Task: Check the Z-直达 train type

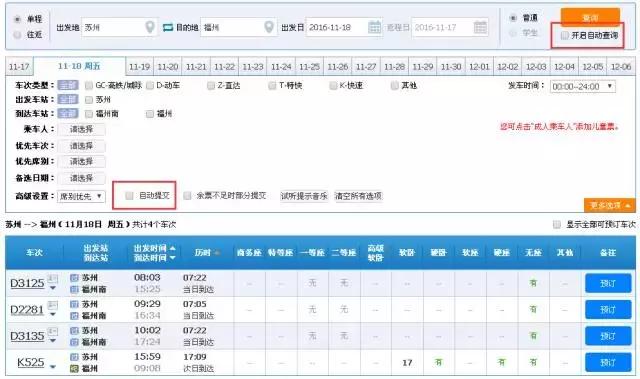Action: click(x=211, y=85)
